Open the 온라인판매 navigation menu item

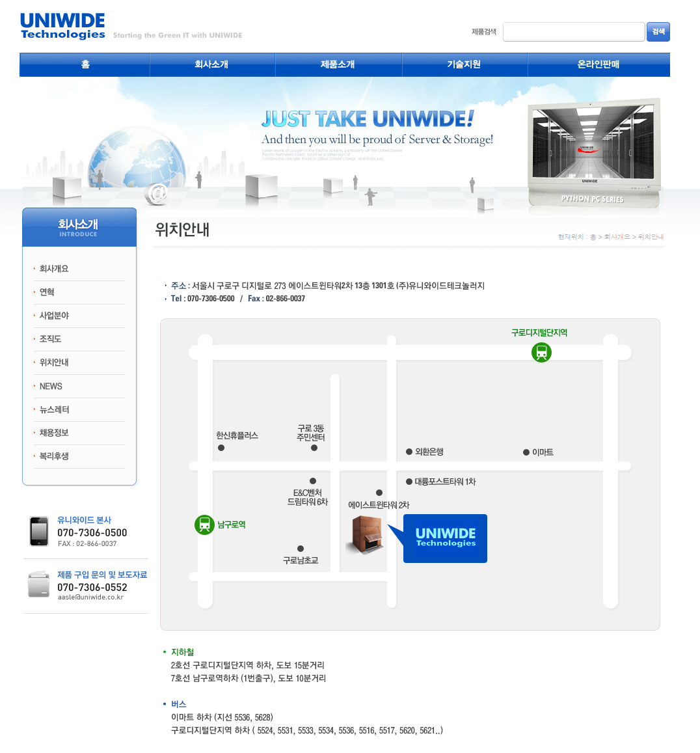tap(599, 64)
